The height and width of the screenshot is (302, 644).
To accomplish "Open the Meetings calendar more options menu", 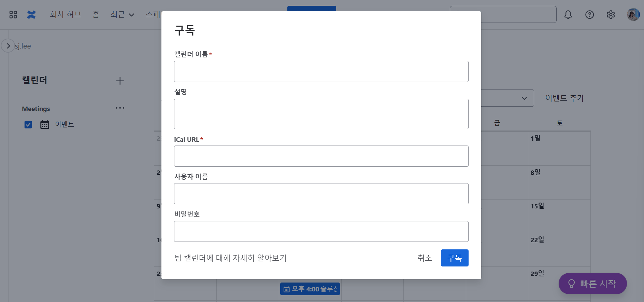I will [120, 108].
